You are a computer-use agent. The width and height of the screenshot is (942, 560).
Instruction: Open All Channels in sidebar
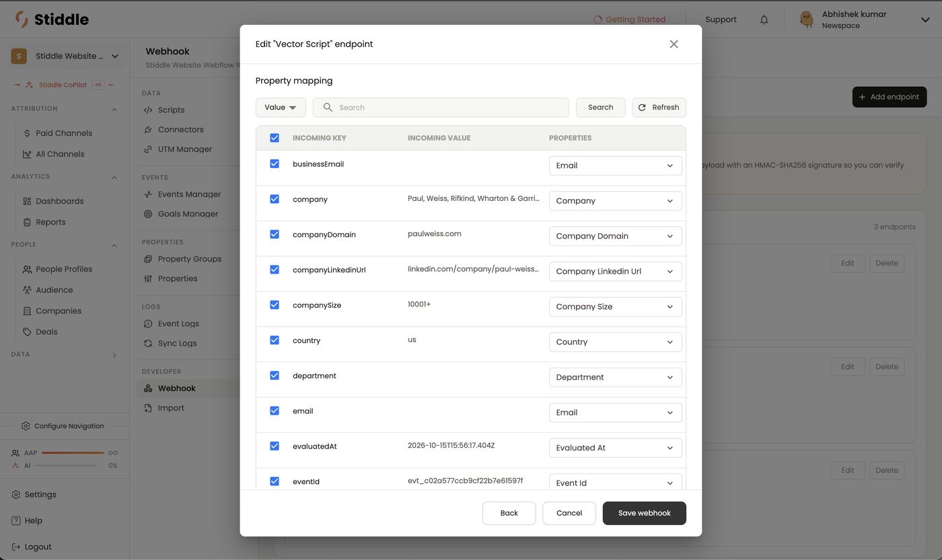[x=60, y=154]
